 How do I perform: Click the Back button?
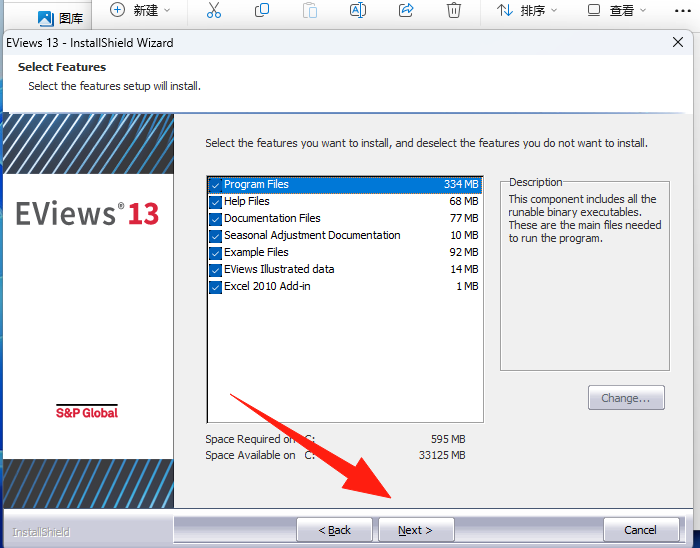(x=334, y=530)
